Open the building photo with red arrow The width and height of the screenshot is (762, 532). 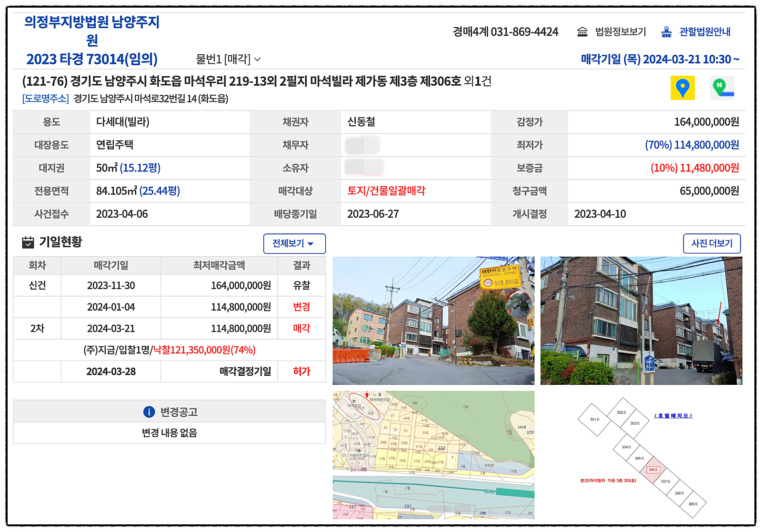[642, 321]
